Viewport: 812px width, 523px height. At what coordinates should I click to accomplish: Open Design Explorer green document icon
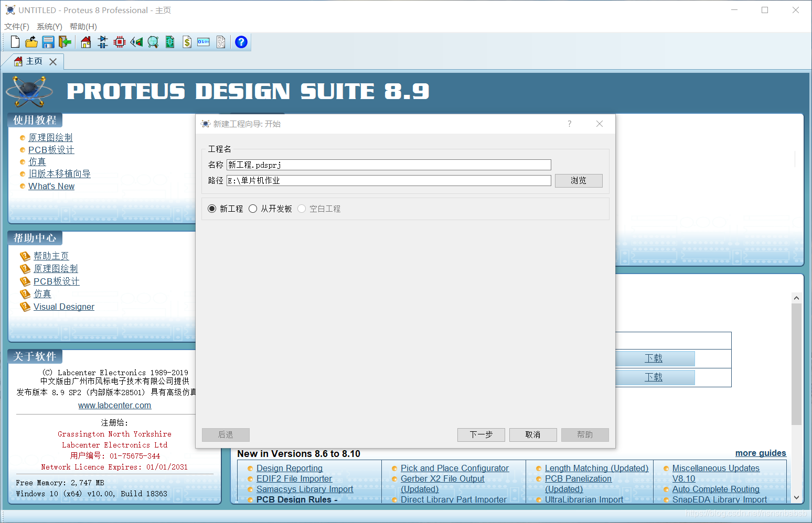click(x=170, y=42)
